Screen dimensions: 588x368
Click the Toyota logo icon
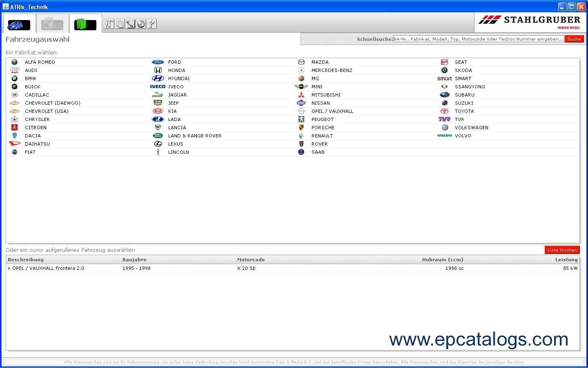(x=445, y=111)
